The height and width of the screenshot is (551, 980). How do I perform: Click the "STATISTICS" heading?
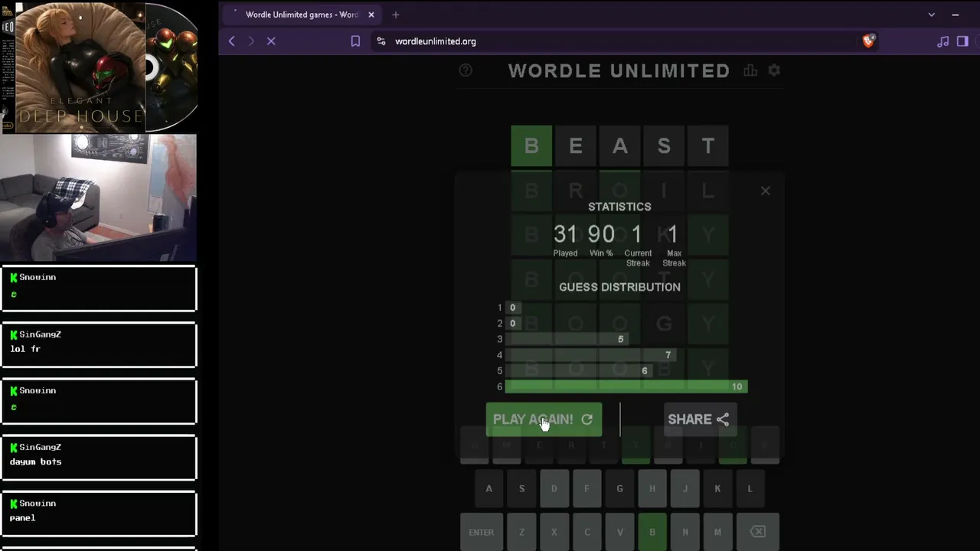coord(619,207)
